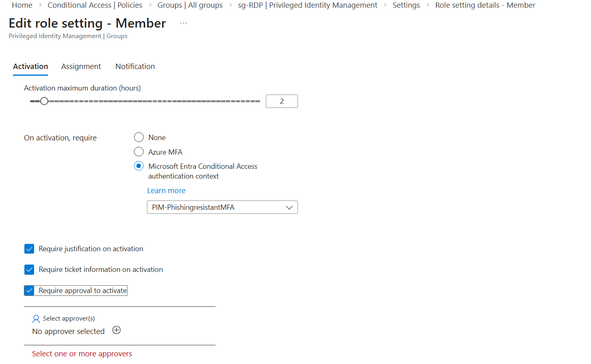591x364 pixels.
Task: Open the Learn more link
Action: (x=166, y=191)
